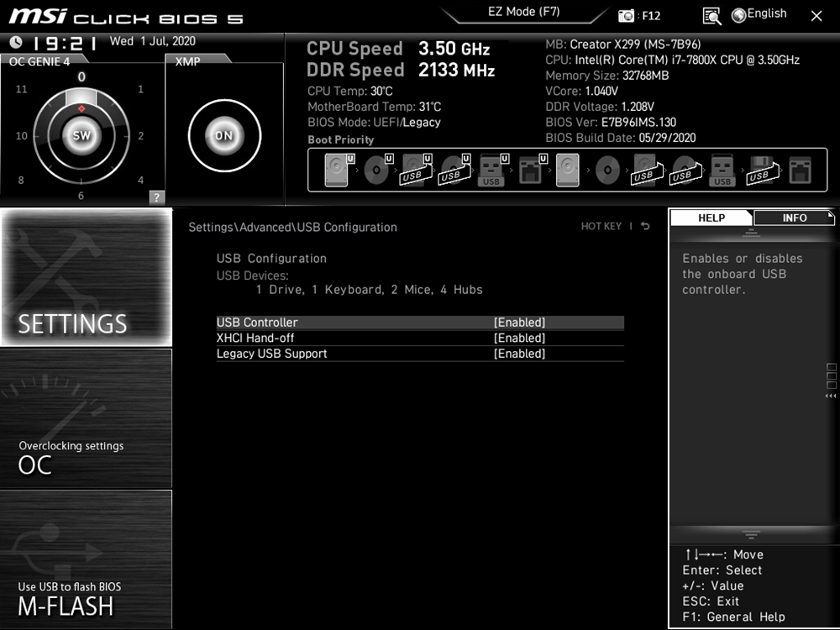This screenshot has width=840, height=630.
Task: Click the help panel bottom scroll handle
Action: tap(751, 534)
